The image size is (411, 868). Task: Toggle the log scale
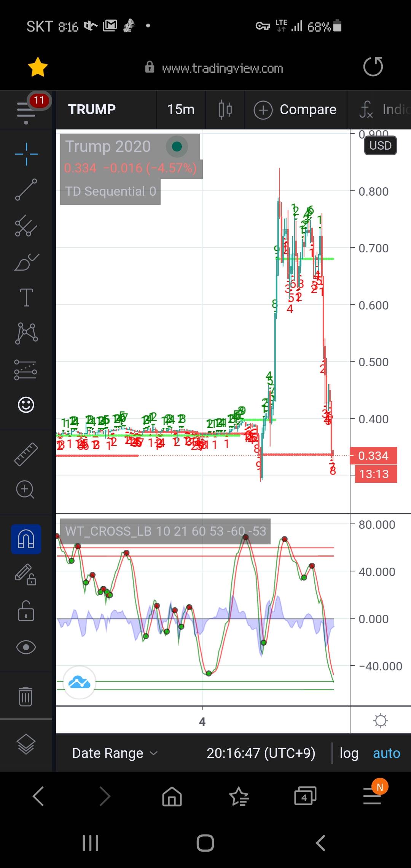pyautogui.click(x=349, y=753)
